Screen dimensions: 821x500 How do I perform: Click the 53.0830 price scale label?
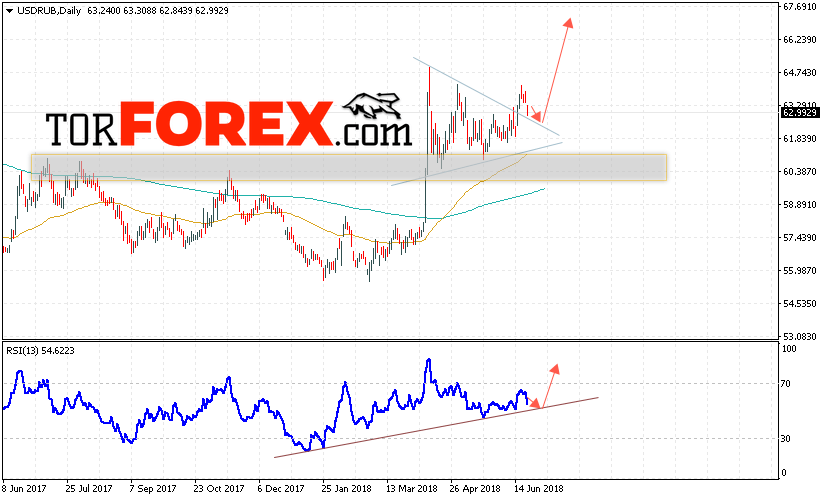point(800,336)
